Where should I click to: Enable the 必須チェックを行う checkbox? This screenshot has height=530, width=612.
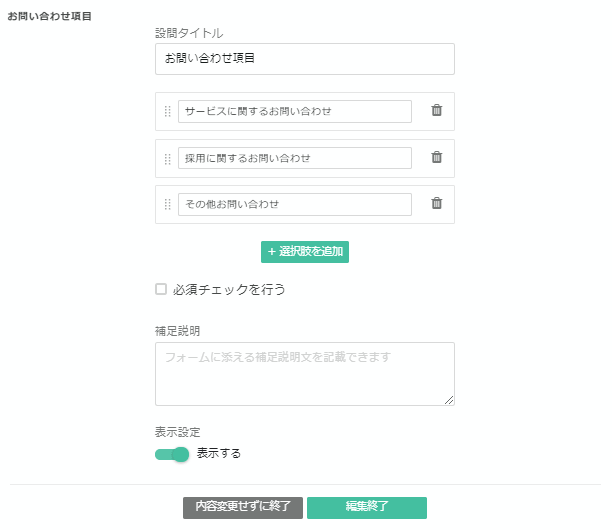[161, 290]
